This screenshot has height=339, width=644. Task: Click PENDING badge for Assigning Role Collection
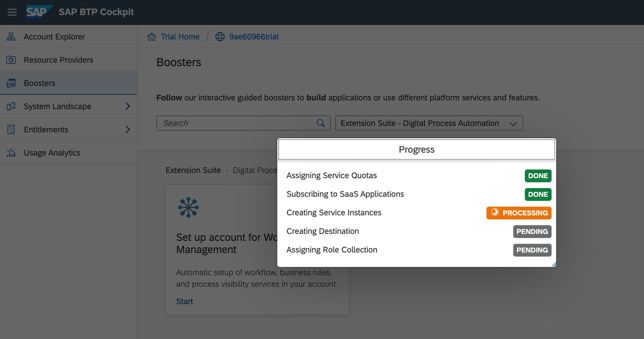pos(532,250)
